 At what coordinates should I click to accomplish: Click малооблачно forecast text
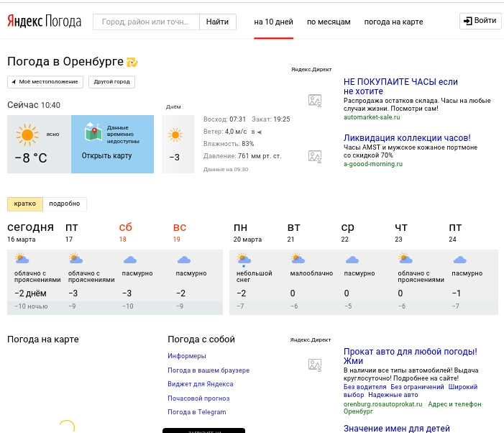pyautogui.click(x=311, y=273)
